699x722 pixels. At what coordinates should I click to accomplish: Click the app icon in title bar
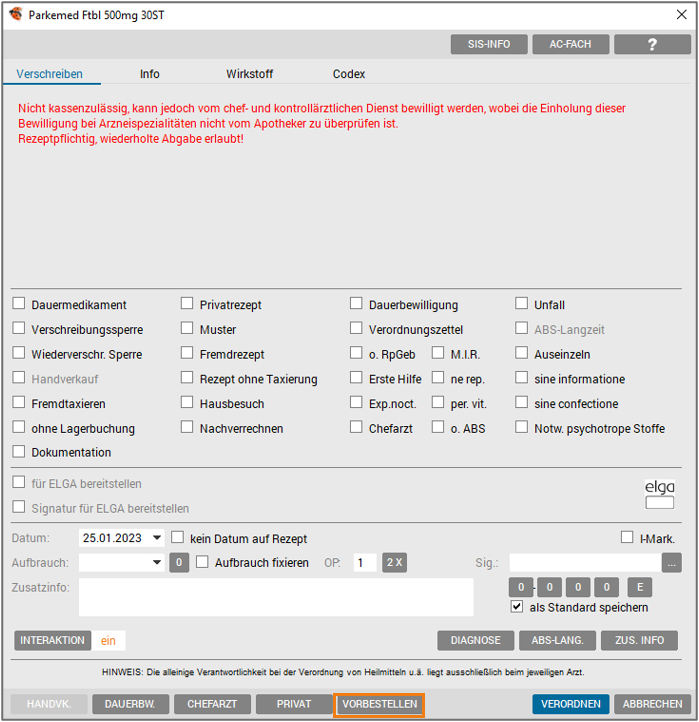[16, 14]
